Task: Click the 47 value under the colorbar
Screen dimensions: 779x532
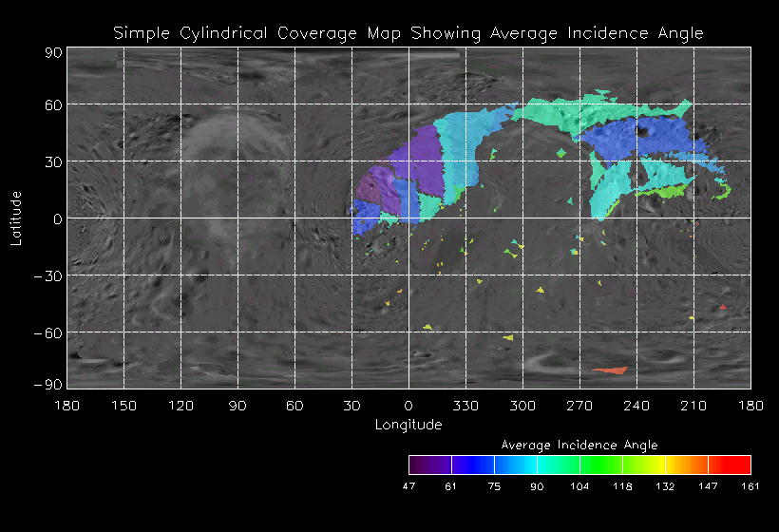Action: tap(408, 486)
